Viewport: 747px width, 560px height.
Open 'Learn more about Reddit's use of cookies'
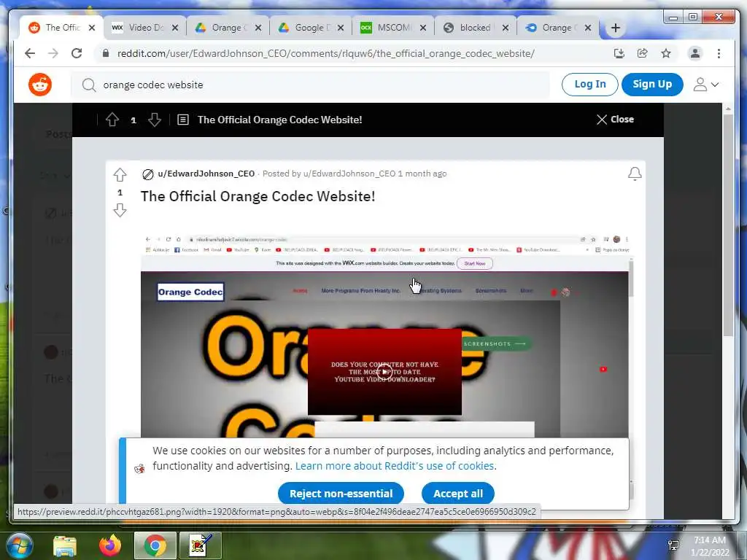tap(395, 466)
